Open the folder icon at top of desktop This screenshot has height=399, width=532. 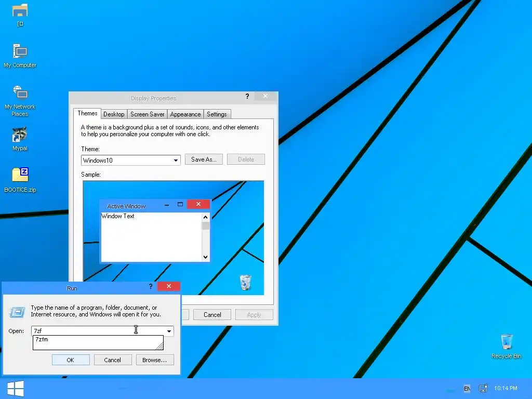click(x=20, y=11)
